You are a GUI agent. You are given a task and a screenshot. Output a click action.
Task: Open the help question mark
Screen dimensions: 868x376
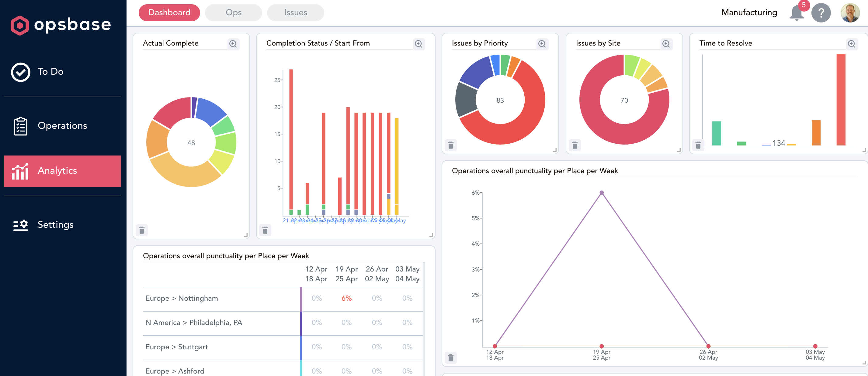click(x=821, y=13)
